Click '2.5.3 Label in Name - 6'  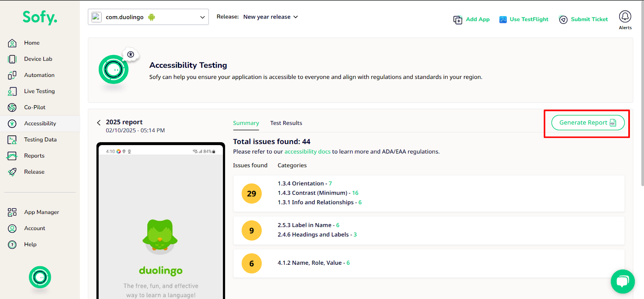click(308, 225)
